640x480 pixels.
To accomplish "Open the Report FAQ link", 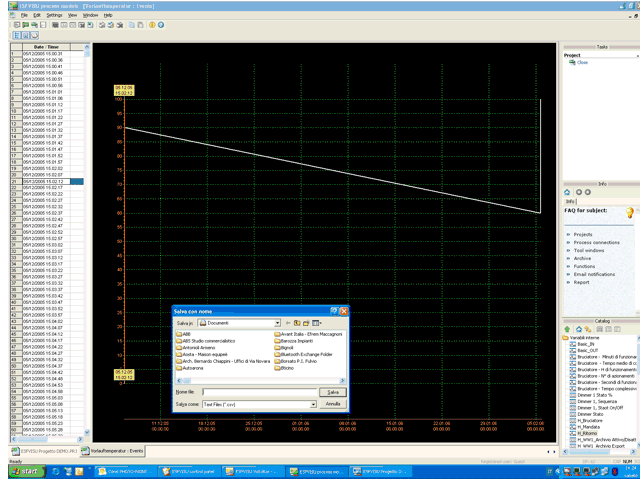I will pos(581,282).
